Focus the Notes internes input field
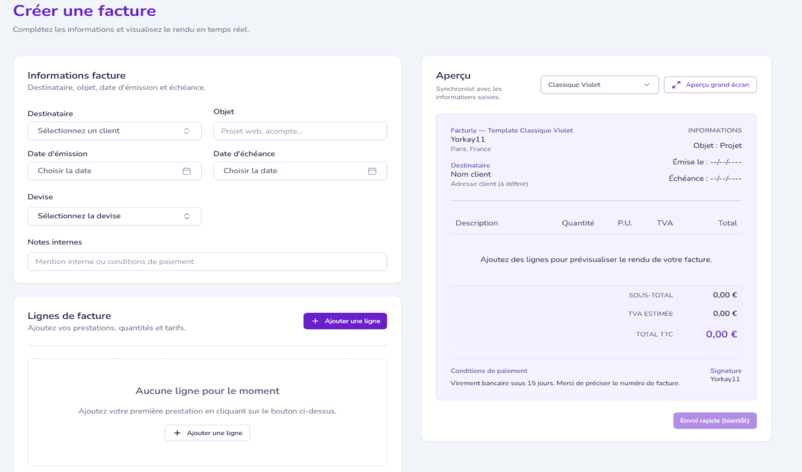The height and width of the screenshot is (472, 802). (207, 261)
